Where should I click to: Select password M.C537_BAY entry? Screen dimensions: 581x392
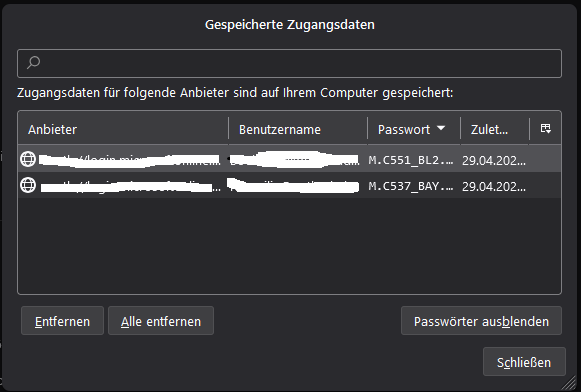411,186
